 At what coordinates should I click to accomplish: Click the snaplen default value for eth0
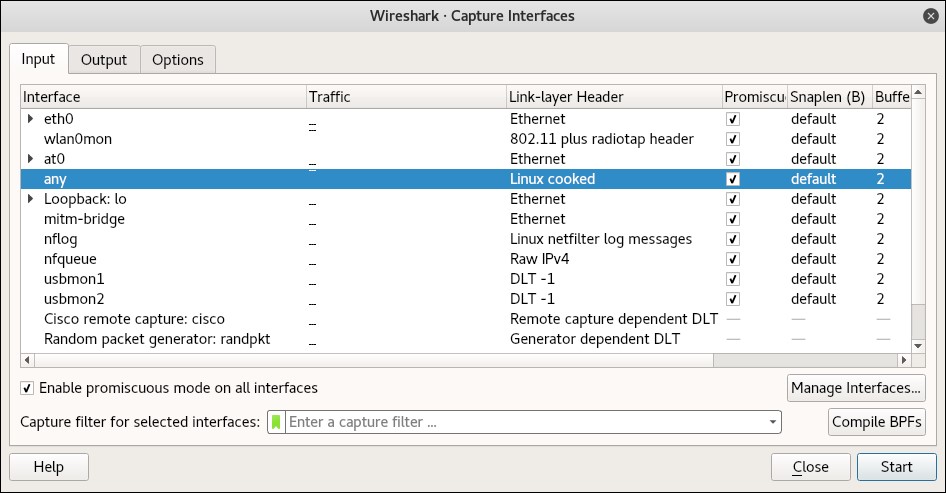pyautogui.click(x=813, y=119)
